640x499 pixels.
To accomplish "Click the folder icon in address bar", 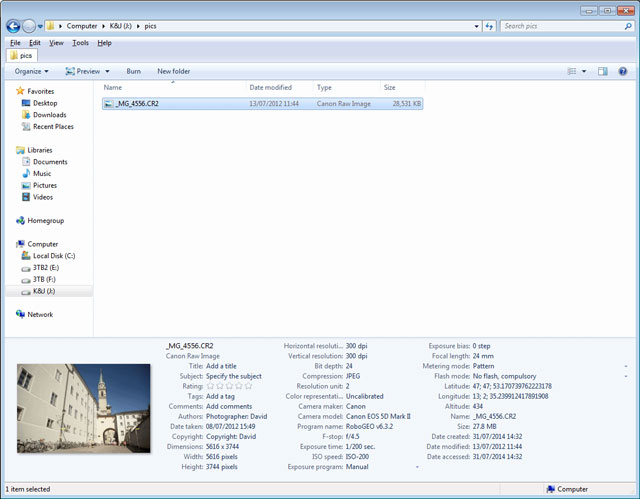I will coord(50,26).
